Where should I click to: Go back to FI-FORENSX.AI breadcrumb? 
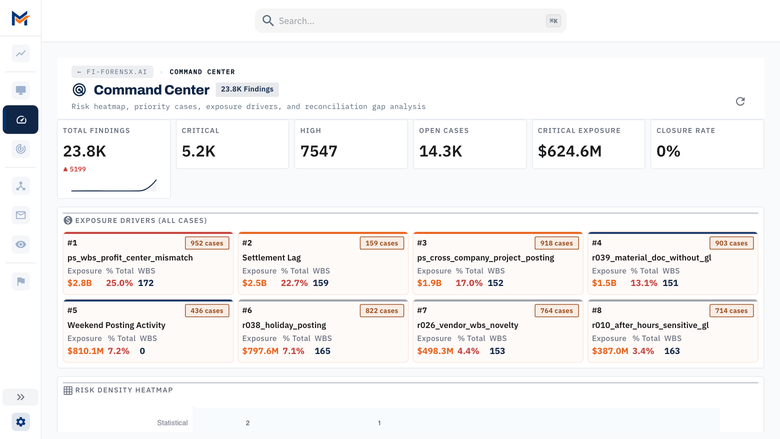click(x=112, y=72)
